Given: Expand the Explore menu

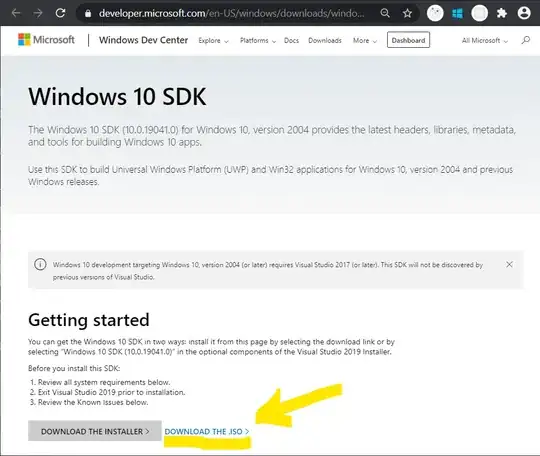Looking at the screenshot, I should click(x=214, y=41).
